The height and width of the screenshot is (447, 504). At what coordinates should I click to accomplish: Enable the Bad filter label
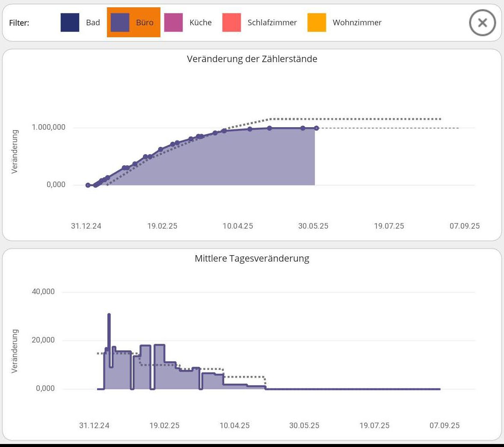tap(93, 23)
